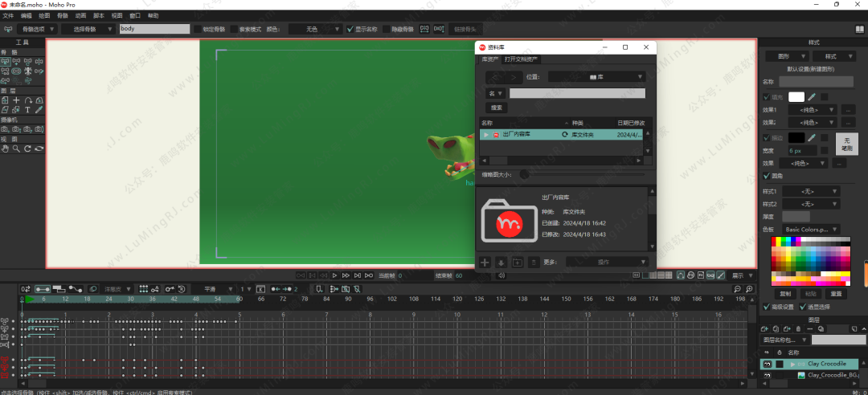This screenshot has height=395, width=868.
Task: Click the 无笔刷 button
Action: pos(846,143)
